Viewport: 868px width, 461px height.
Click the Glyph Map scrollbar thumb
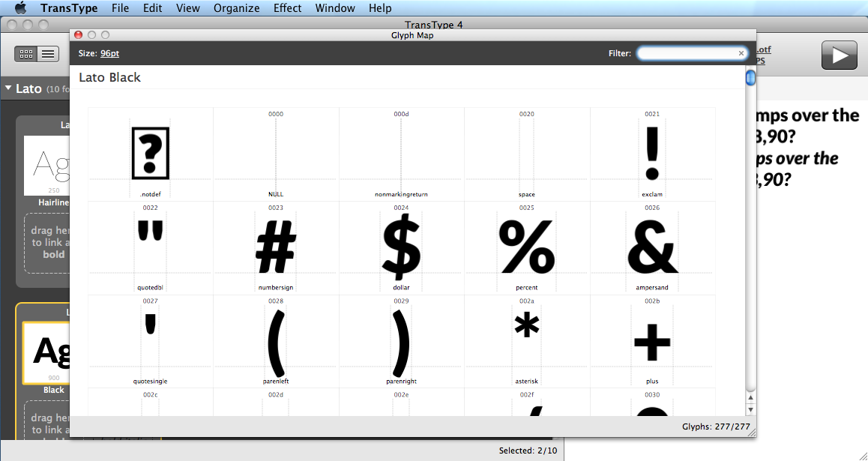pyautogui.click(x=750, y=77)
